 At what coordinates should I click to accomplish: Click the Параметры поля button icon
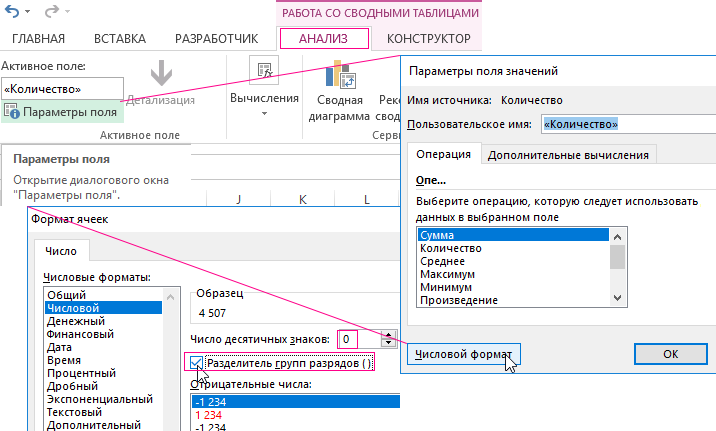[x=11, y=111]
